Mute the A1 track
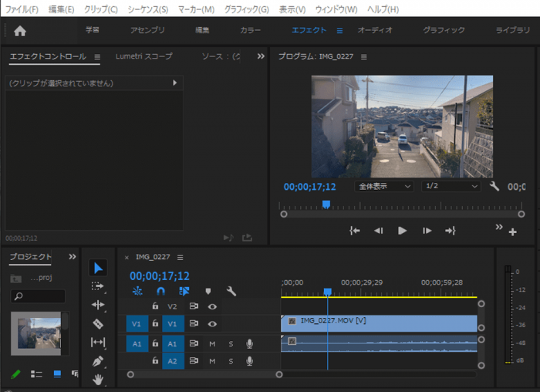The width and height of the screenshot is (540, 392). (x=212, y=344)
